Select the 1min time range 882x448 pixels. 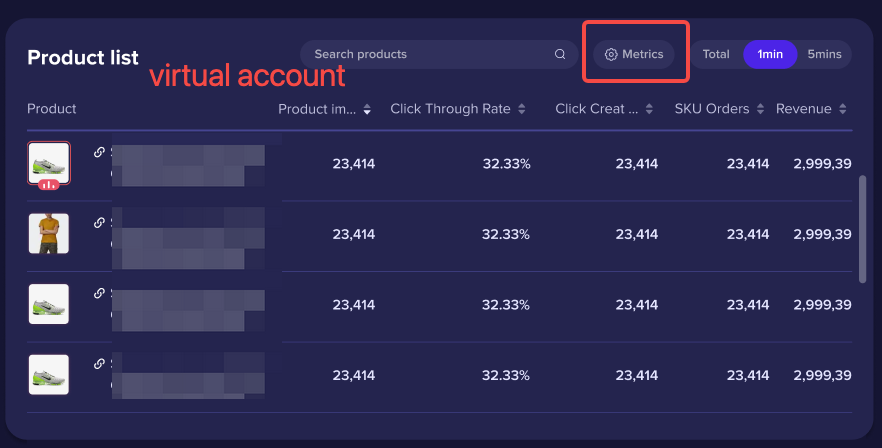(770, 54)
